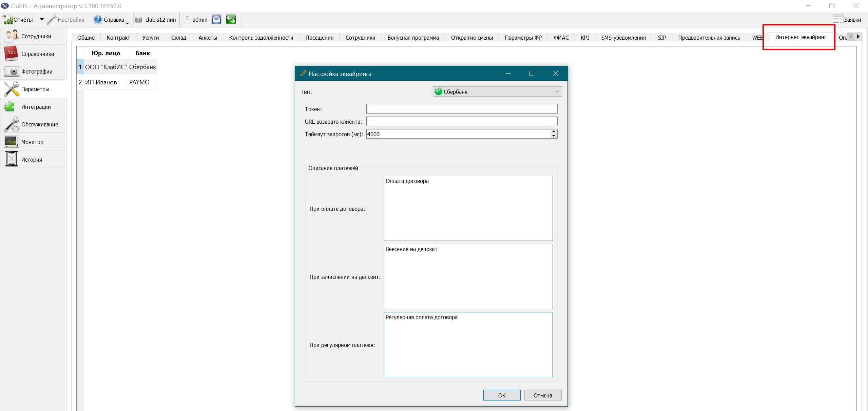Expand the Отчёты dropdown arrow

pos(42,20)
